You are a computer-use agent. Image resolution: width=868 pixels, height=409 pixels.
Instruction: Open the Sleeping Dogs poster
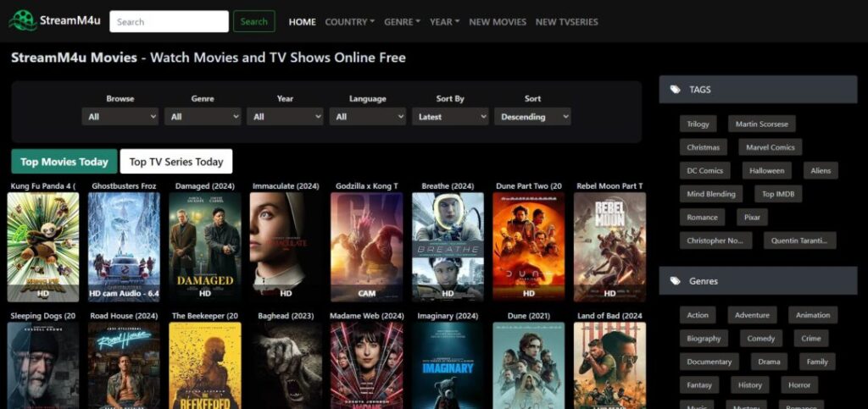pyautogui.click(x=43, y=365)
